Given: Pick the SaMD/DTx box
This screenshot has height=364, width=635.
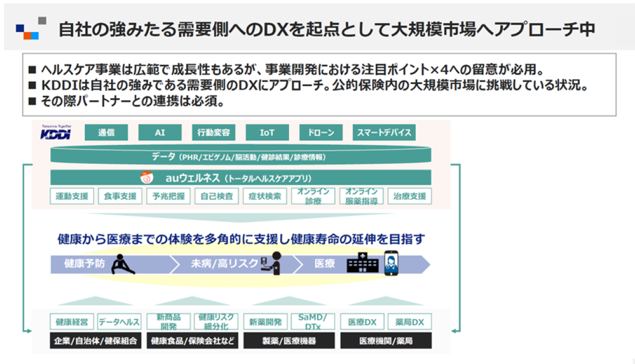Looking at the screenshot, I should click(313, 322).
